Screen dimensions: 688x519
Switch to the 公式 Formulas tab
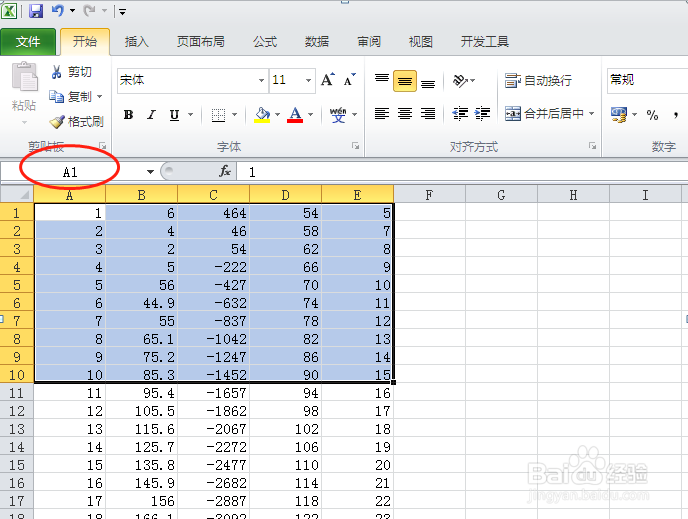coord(265,42)
